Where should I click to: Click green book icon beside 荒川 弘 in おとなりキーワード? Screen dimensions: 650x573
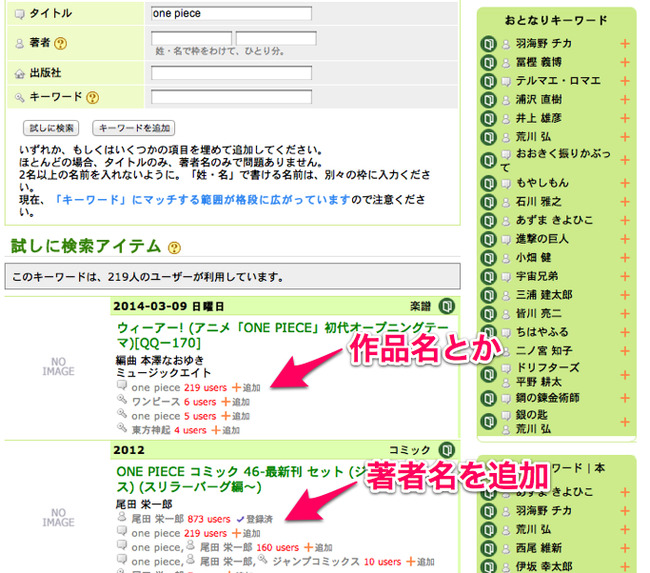point(488,137)
